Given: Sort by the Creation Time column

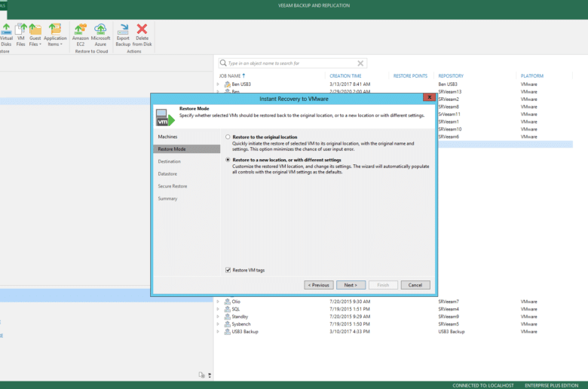Looking at the screenshot, I should coord(345,76).
